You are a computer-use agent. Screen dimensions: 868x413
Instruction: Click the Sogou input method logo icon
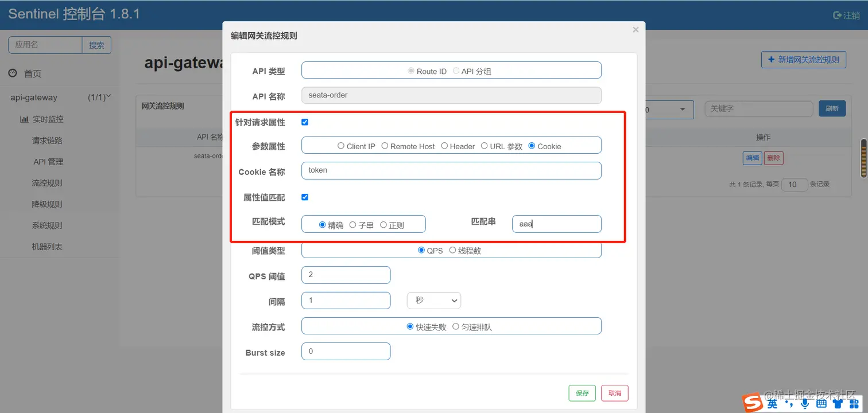click(753, 403)
